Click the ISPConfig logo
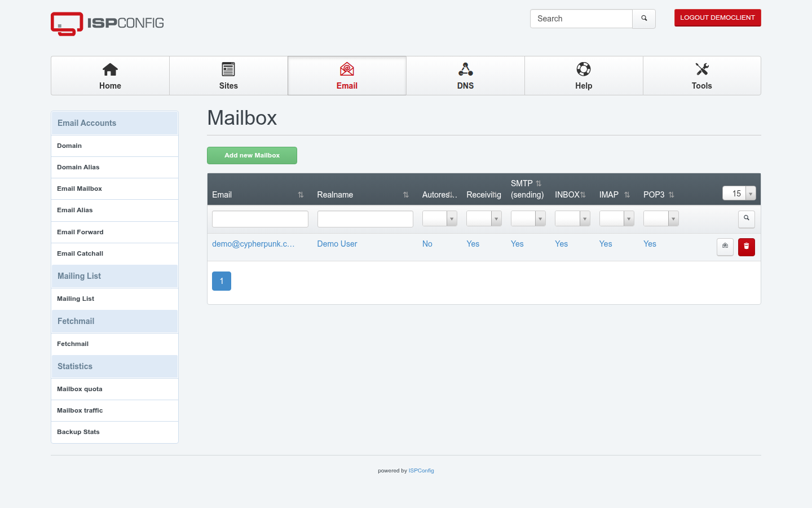 [107, 24]
